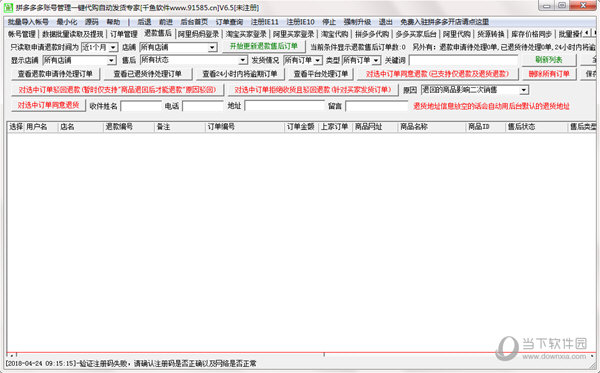Click 免费入驻拼多多开店请点这里
600x373 pixels.
444,22
